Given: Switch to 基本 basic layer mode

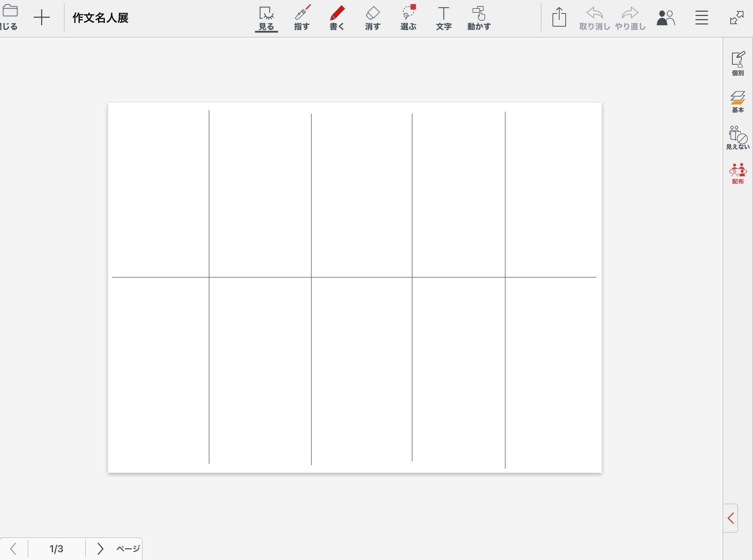Looking at the screenshot, I should click(738, 101).
